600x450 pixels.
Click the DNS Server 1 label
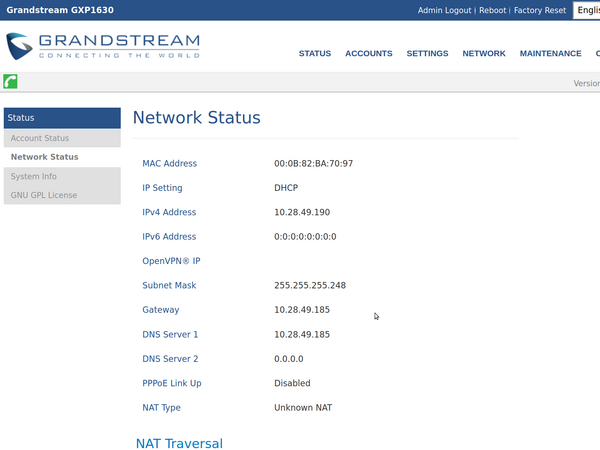tap(170, 334)
